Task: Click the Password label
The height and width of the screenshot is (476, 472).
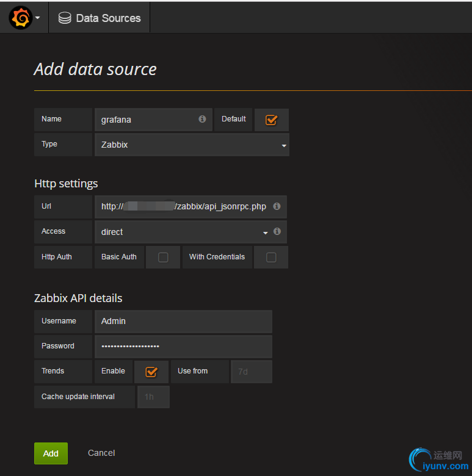Action: 58,346
